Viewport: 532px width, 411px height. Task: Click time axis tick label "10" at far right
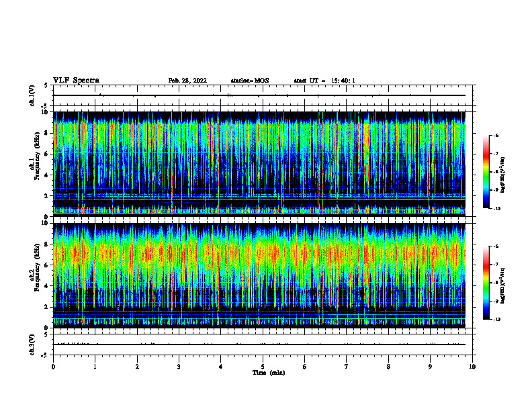coord(472,367)
